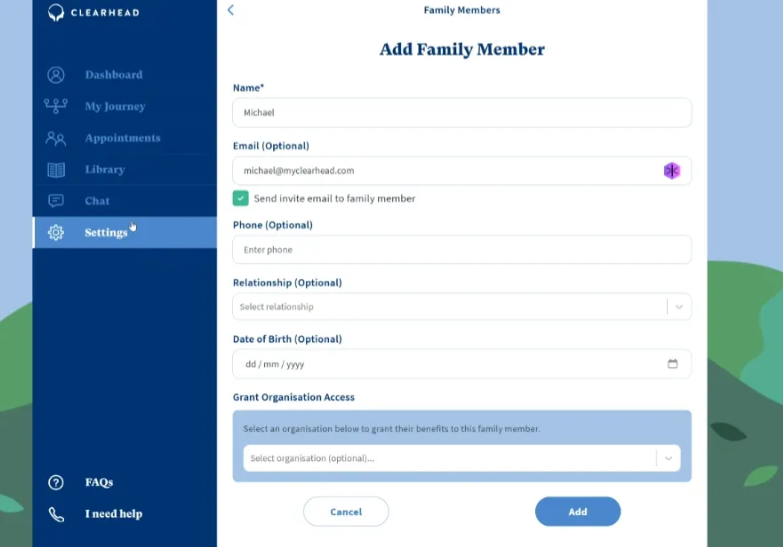Click the Add Family Member heading
783x547 pixels.
point(462,49)
